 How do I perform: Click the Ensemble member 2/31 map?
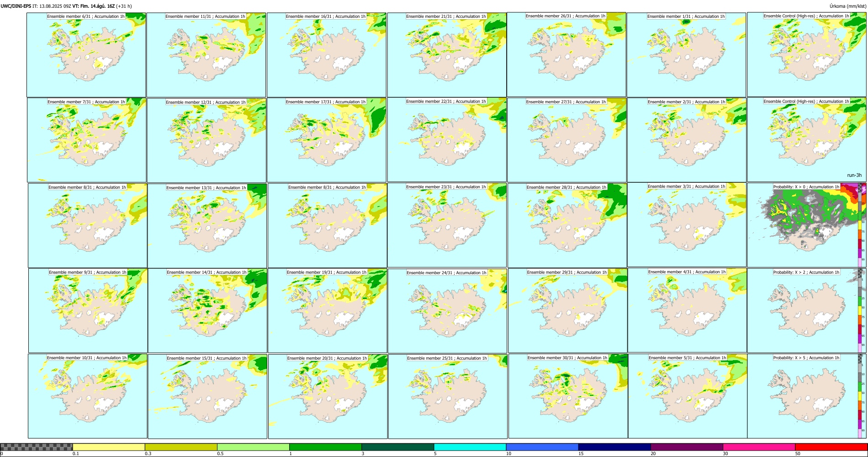[687, 140]
